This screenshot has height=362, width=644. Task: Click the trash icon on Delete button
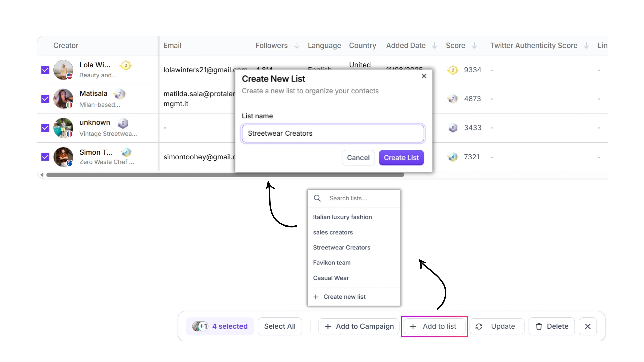pos(539,326)
